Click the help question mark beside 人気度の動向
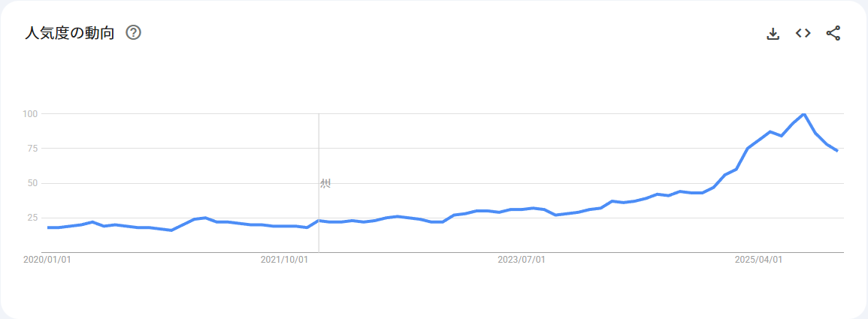Viewport: 868px width, 319px height. 134,33
